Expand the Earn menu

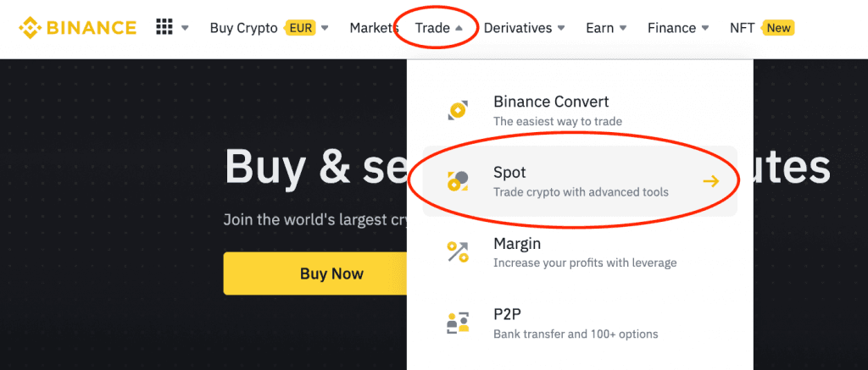[606, 28]
